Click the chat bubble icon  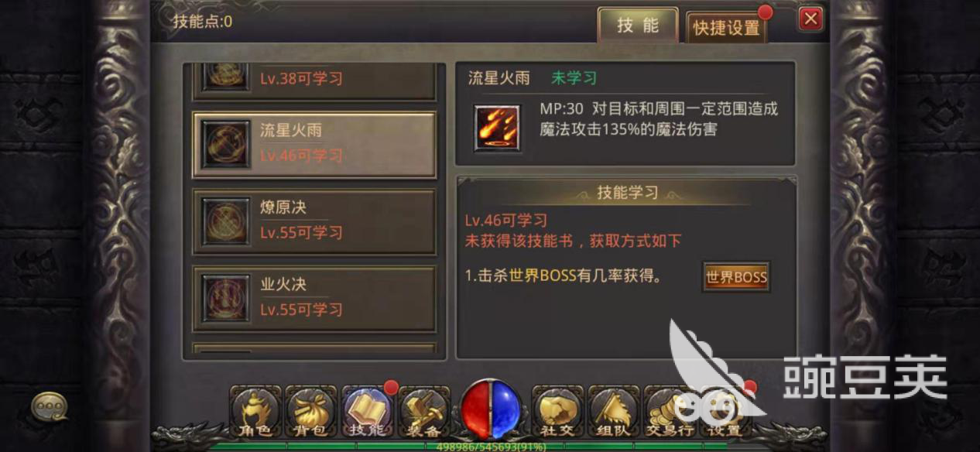(49, 406)
